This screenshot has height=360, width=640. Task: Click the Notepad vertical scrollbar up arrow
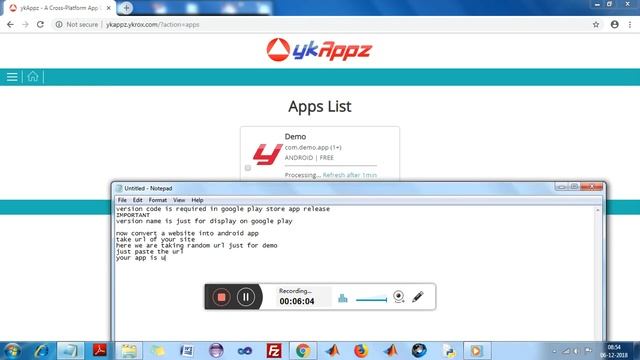598,210
